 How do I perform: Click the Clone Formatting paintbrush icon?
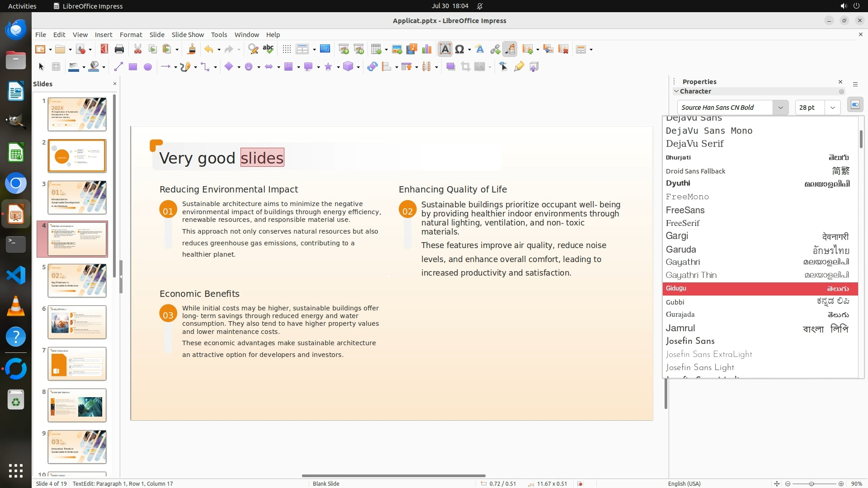[x=191, y=49]
